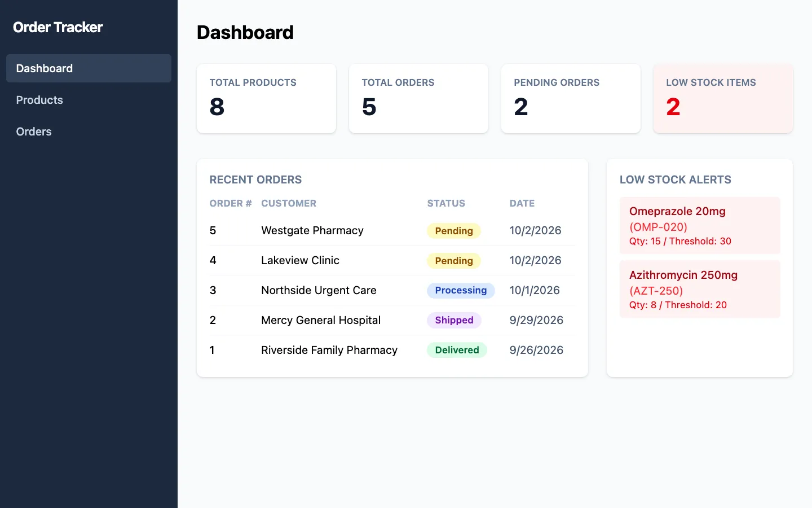Click the Pending Orders stat card
This screenshot has width=812, height=508.
coord(571,98)
